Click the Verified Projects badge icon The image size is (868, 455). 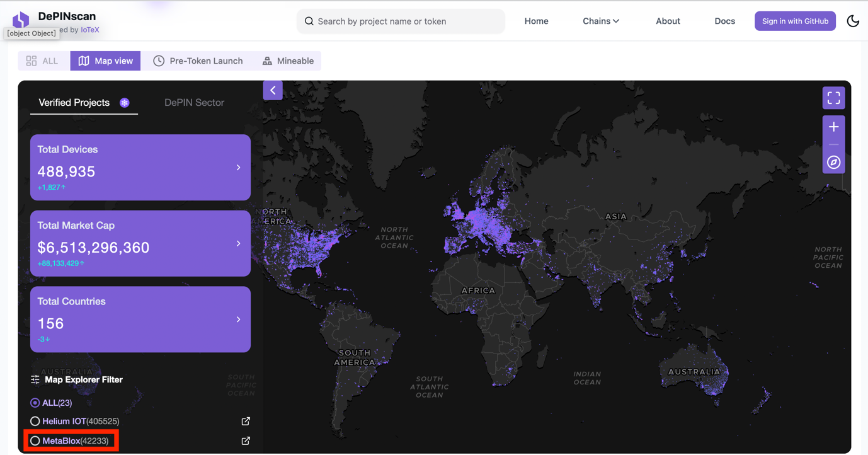pos(125,103)
